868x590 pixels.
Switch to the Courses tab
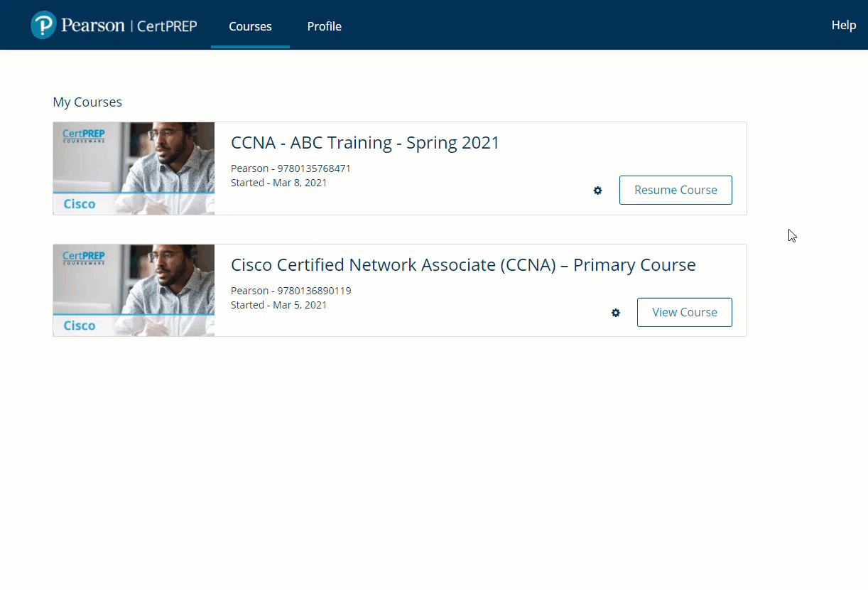[x=250, y=26]
